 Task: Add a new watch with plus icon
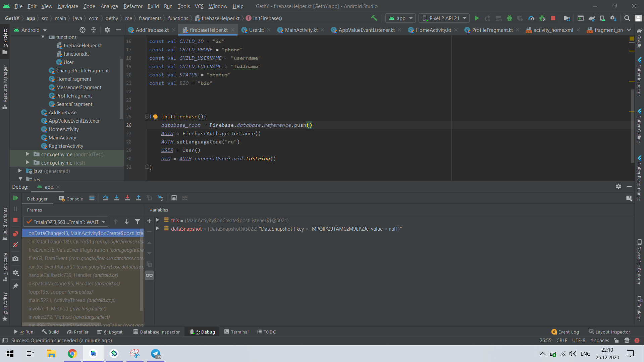click(x=149, y=221)
